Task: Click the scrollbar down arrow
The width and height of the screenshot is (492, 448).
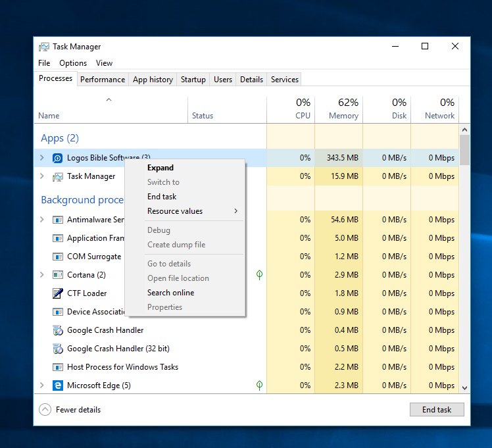Action: (464, 388)
